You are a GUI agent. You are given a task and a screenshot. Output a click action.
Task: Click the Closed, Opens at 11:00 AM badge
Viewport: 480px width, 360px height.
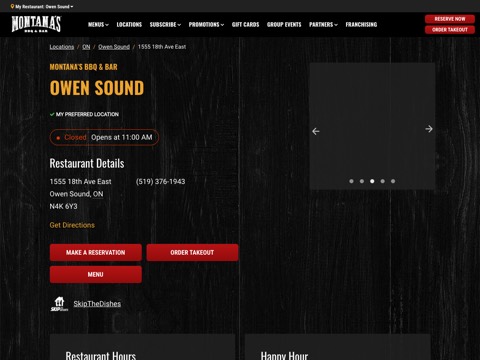(104, 137)
